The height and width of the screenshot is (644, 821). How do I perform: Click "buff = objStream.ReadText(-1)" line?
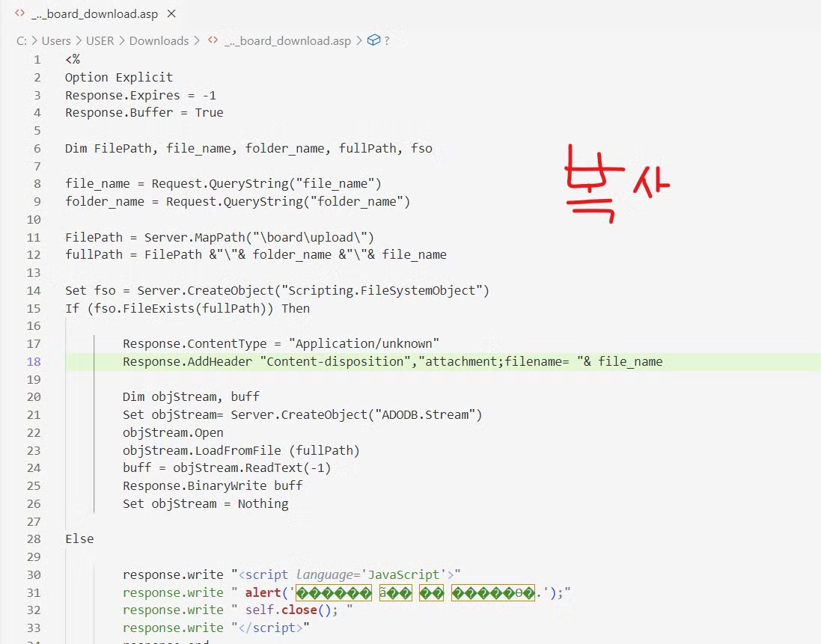(x=227, y=467)
